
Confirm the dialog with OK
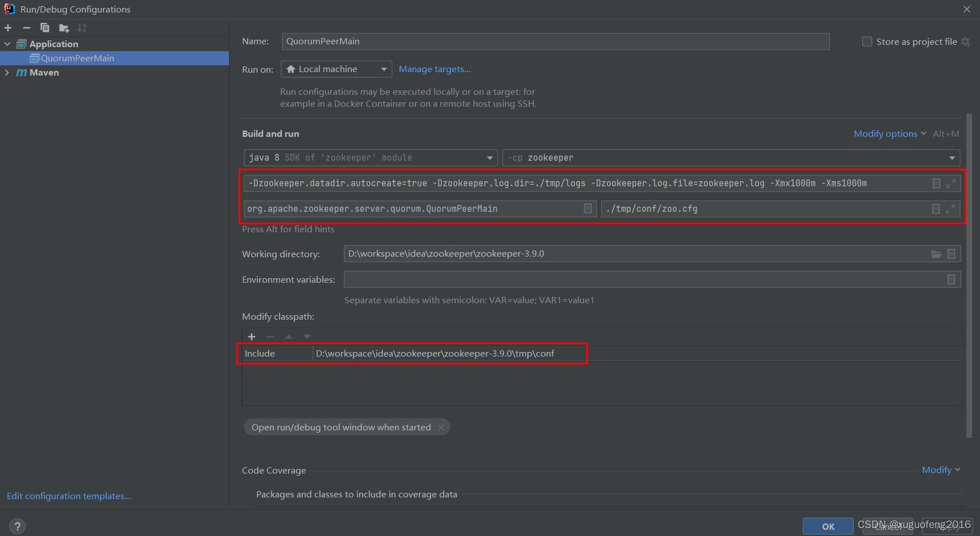[828, 526]
